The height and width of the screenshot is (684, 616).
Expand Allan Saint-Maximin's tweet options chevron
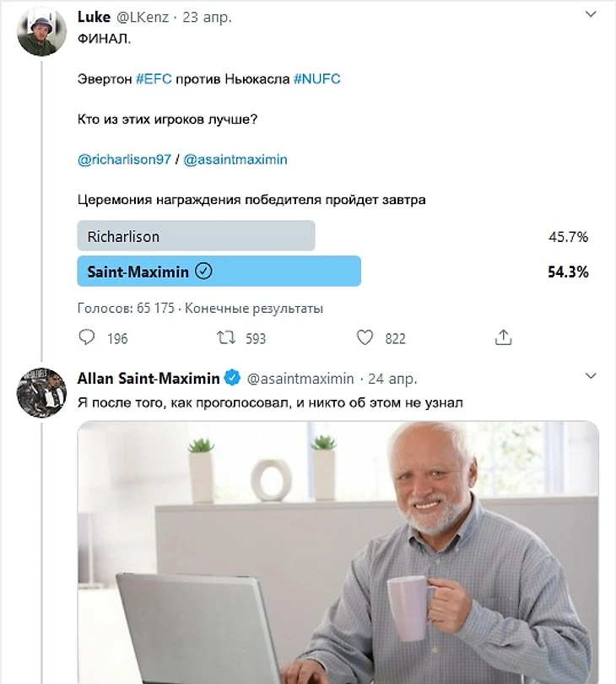590,375
